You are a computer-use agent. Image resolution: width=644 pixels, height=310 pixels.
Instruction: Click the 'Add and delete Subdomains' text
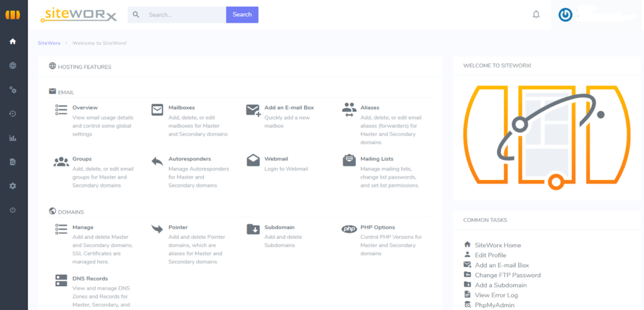283,241
